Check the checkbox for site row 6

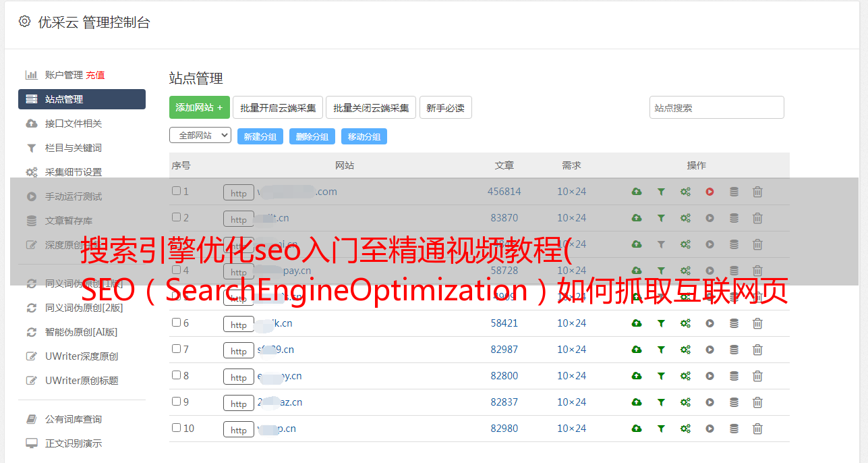176,323
